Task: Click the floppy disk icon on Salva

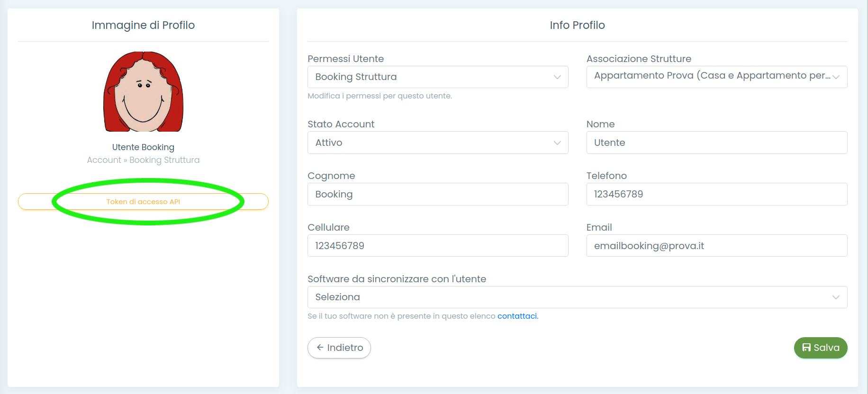Action: [806, 348]
